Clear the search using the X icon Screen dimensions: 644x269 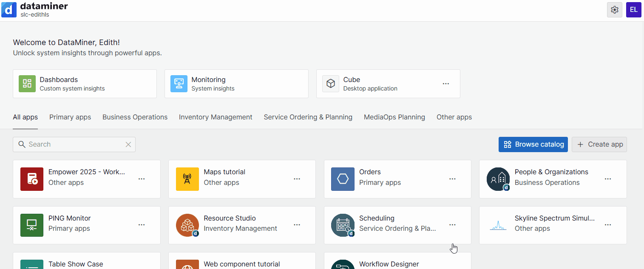coord(128,144)
